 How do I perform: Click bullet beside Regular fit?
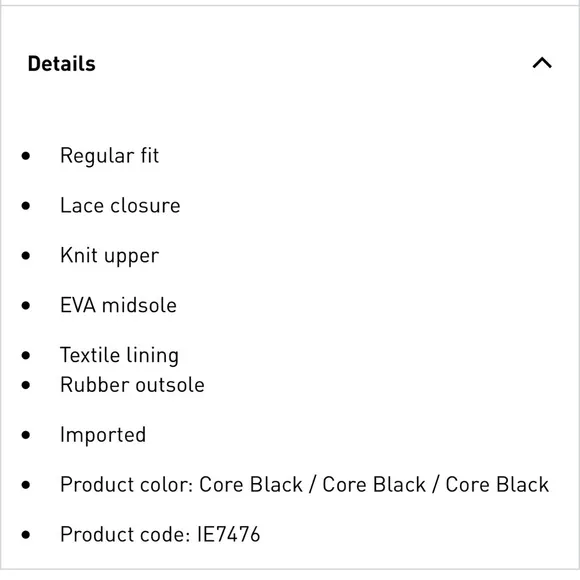[26, 156]
